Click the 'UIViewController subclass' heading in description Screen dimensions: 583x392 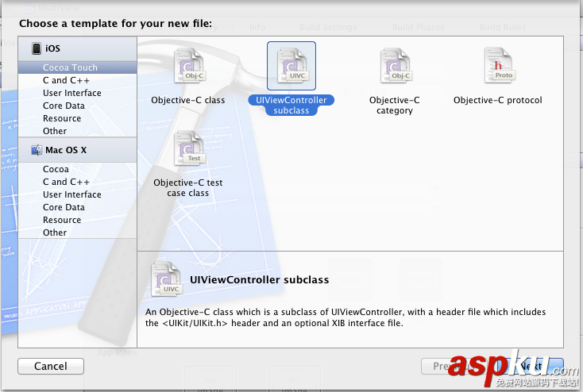point(259,279)
